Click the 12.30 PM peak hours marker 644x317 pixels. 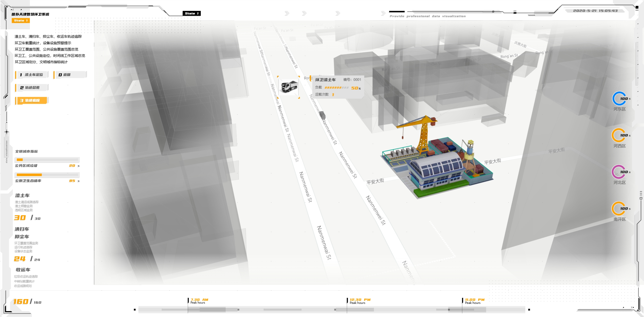point(360,301)
